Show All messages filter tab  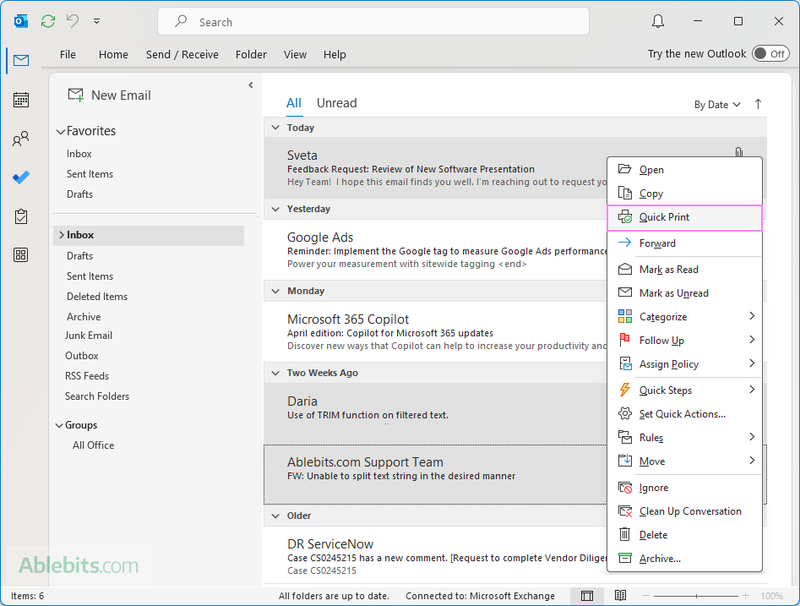(x=294, y=103)
